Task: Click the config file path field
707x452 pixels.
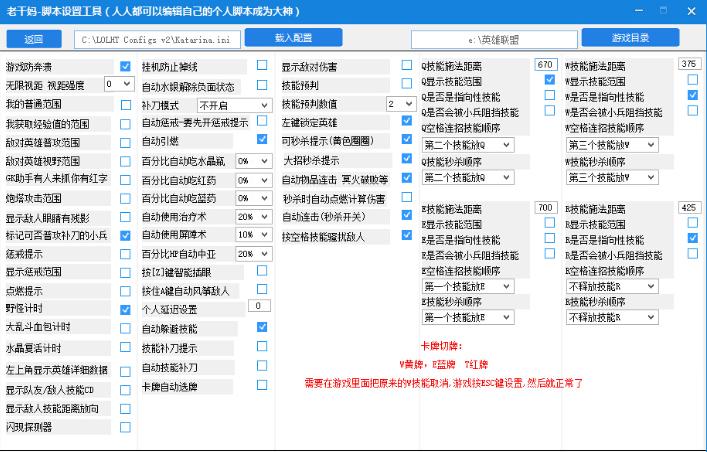Action: 159,40
